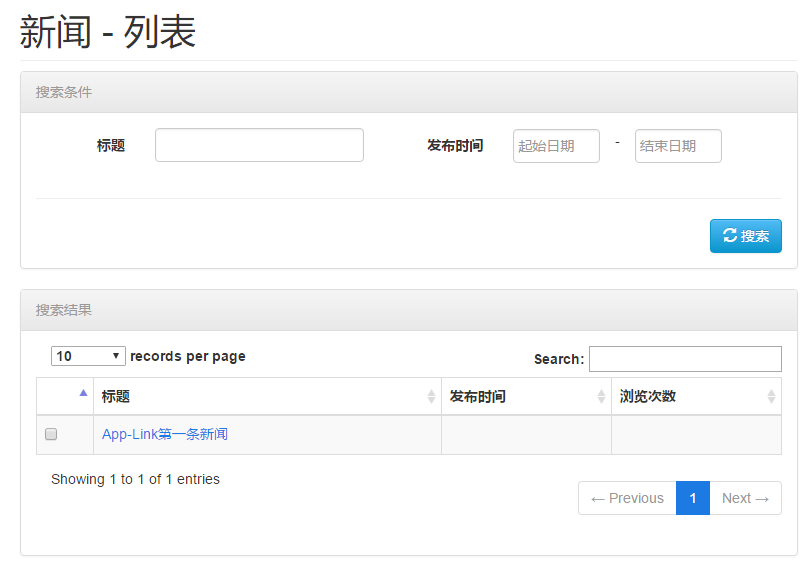This screenshot has height=571, width=808.
Task: Click the 搜索结果 panel header
Action: pyautogui.click(x=409, y=310)
